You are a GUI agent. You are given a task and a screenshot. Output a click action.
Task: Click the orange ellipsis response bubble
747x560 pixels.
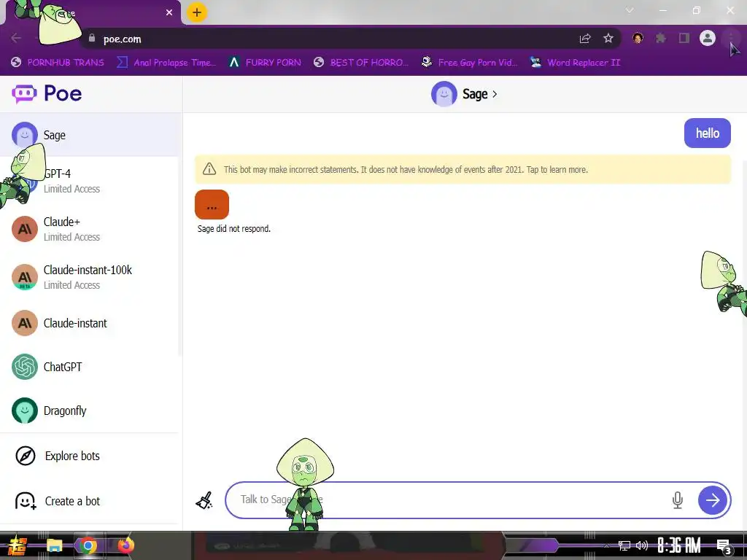coord(212,205)
